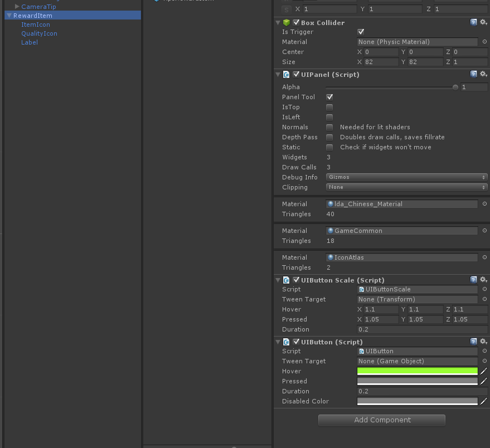Image resolution: width=490 pixels, height=448 pixels.
Task: Open the Debug Info Gizmos dropdown
Action: (406, 177)
